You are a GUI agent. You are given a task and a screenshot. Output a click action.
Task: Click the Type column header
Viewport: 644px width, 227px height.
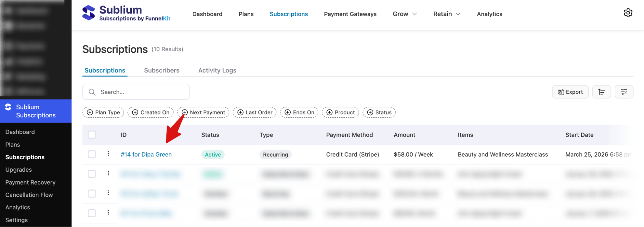click(266, 135)
